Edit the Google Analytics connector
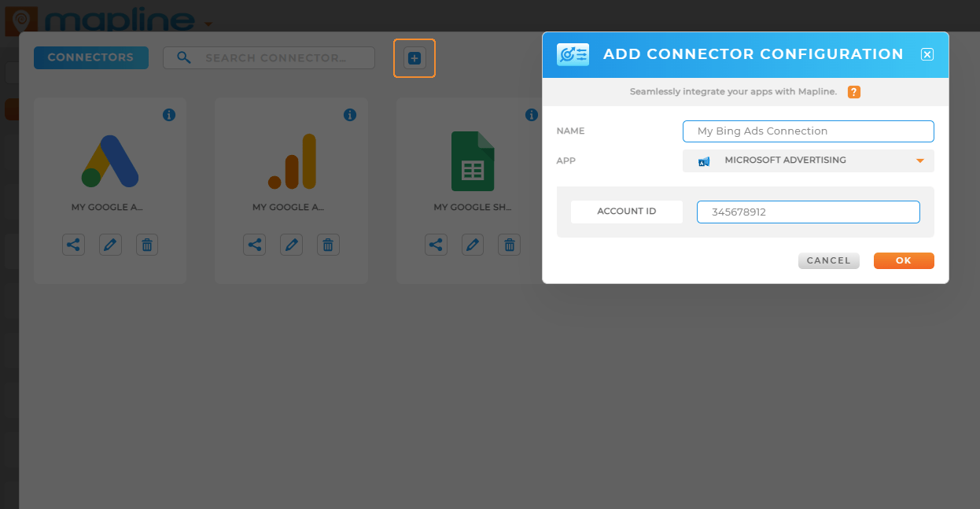 tap(292, 245)
